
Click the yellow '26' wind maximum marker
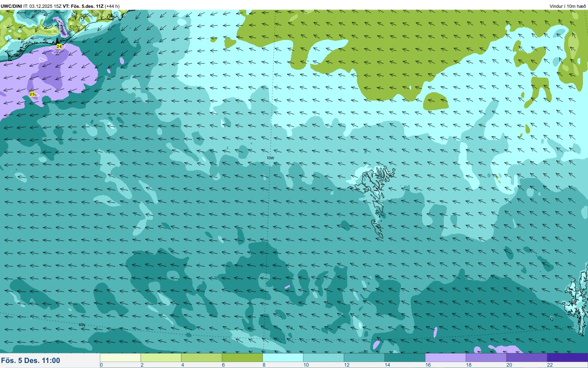click(x=59, y=47)
